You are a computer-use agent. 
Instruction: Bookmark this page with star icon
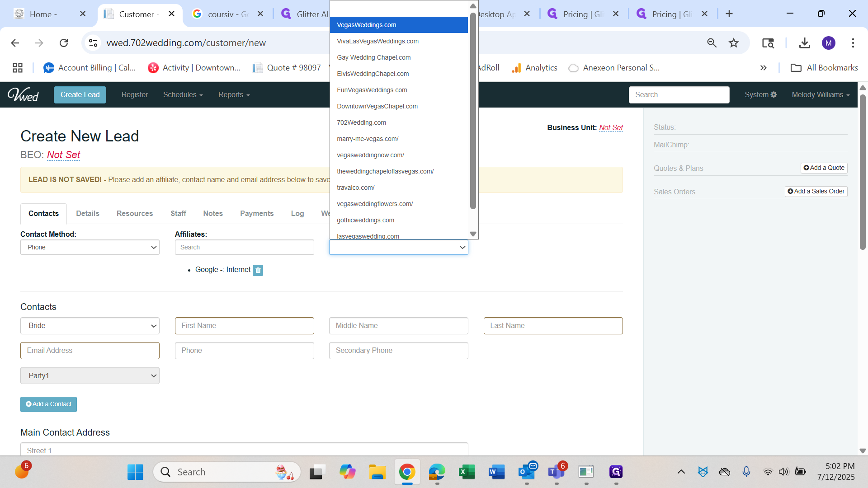(733, 43)
